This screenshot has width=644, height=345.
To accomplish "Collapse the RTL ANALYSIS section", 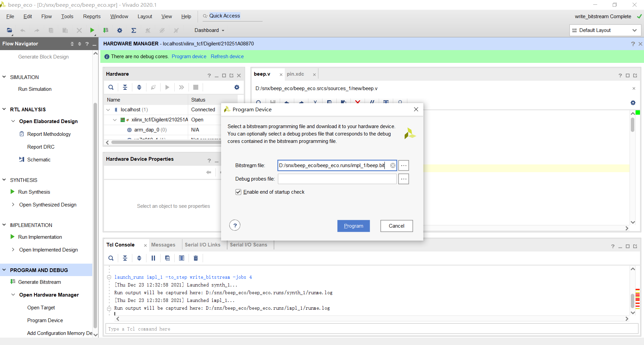I will (4, 109).
